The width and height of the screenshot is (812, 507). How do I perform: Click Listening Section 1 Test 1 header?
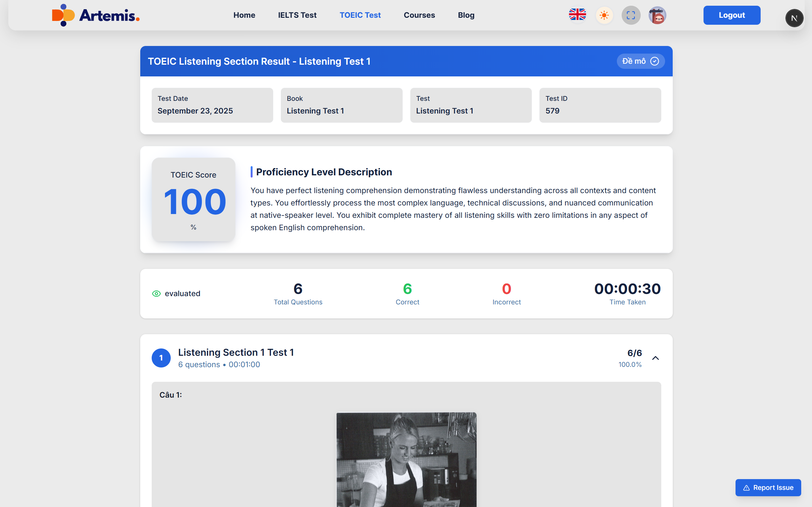tap(236, 352)
